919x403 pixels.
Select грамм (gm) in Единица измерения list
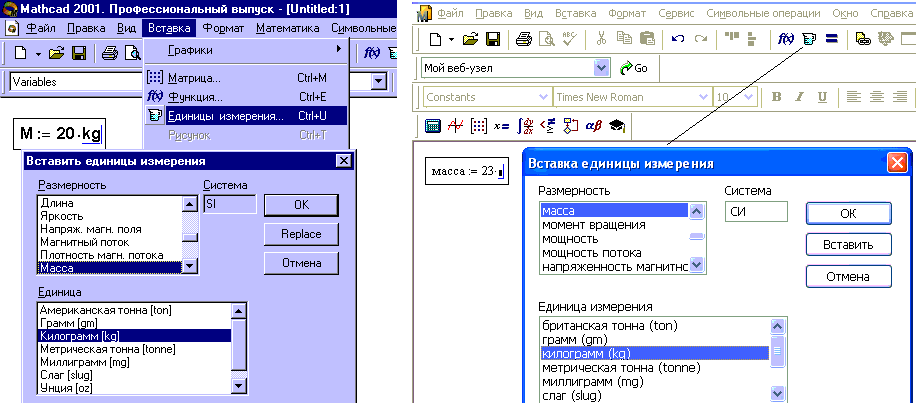pos(655,340)
